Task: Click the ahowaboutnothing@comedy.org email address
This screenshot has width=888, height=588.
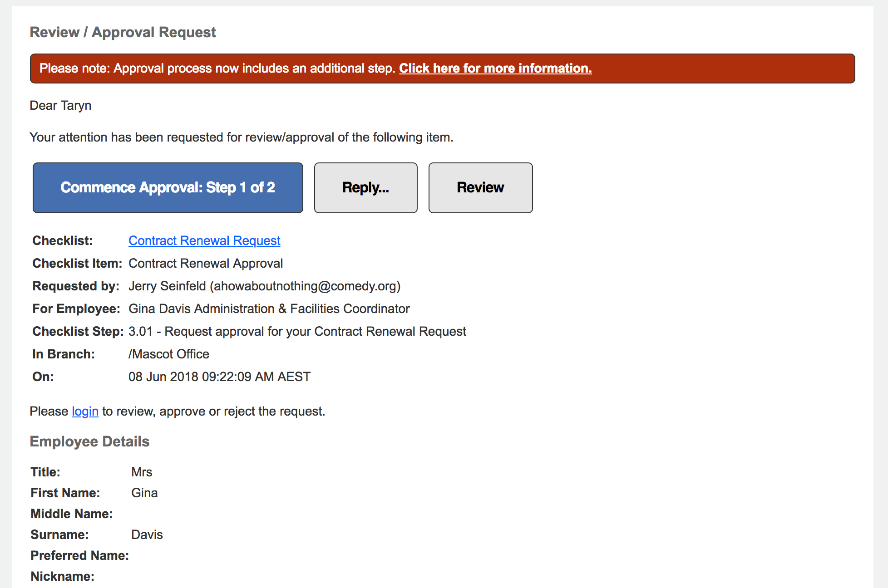Action: (x=305, y=286)
